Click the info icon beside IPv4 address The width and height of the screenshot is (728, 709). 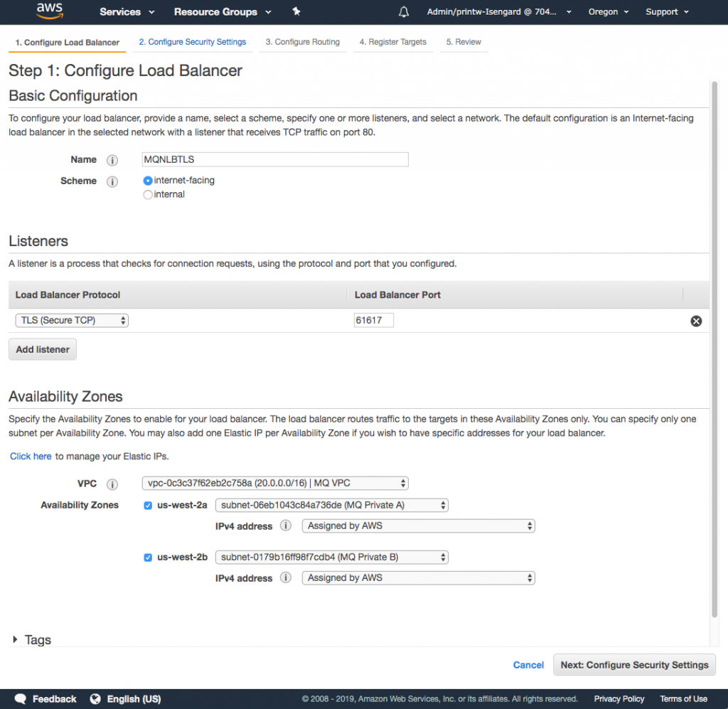[x=285, y=526]
